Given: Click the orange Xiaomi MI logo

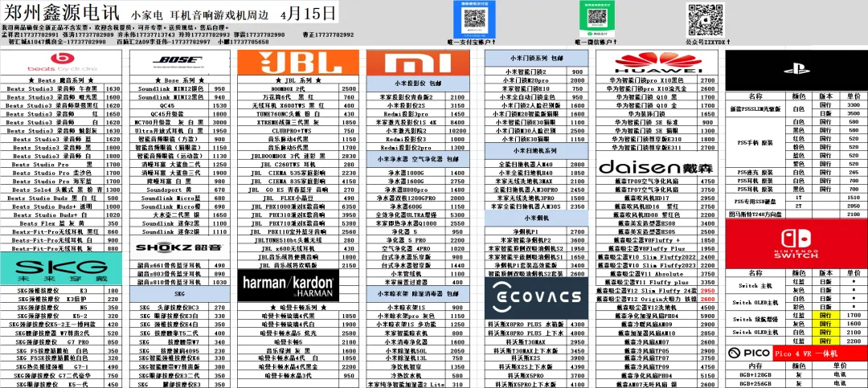Looking at the screenshot, I should (x=418, y=63).
